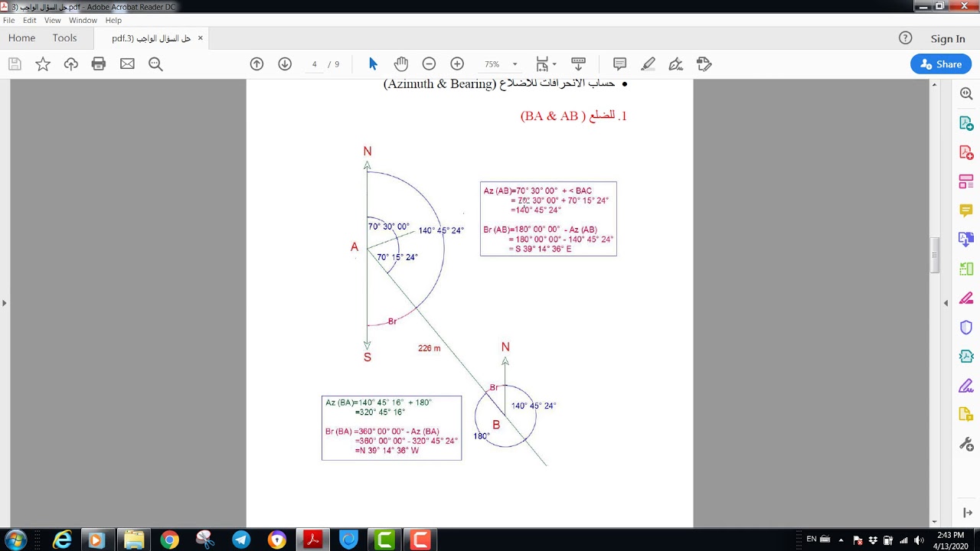This screenshot has width=980, height=551.
Task: Bookmark document with the star icon
Action: (x=43, y=64)
